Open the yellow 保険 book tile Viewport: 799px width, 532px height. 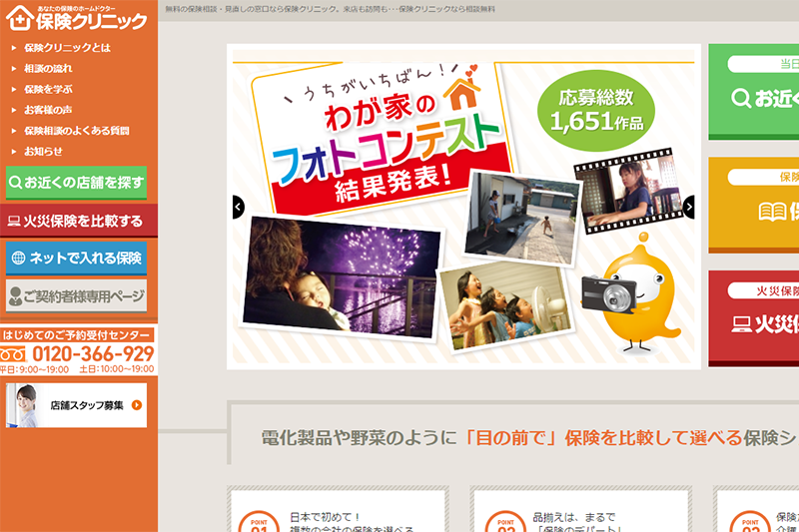click(754, 206)
